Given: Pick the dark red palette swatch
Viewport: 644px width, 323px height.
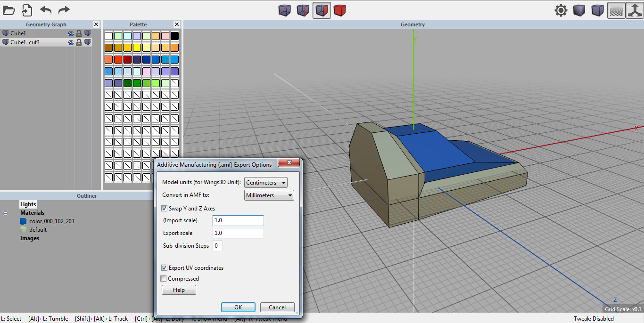Looking at the screenshot, I should (x=127, y=59).
